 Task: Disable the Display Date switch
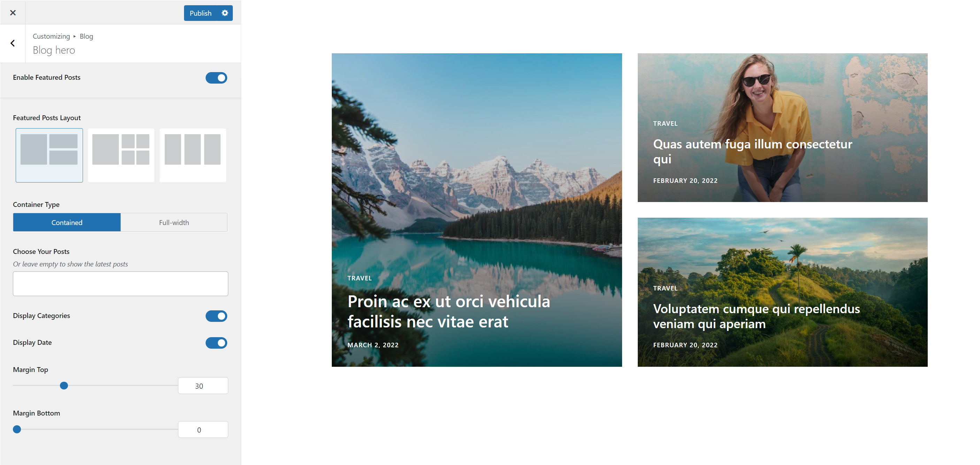click(x=216, y=343)
